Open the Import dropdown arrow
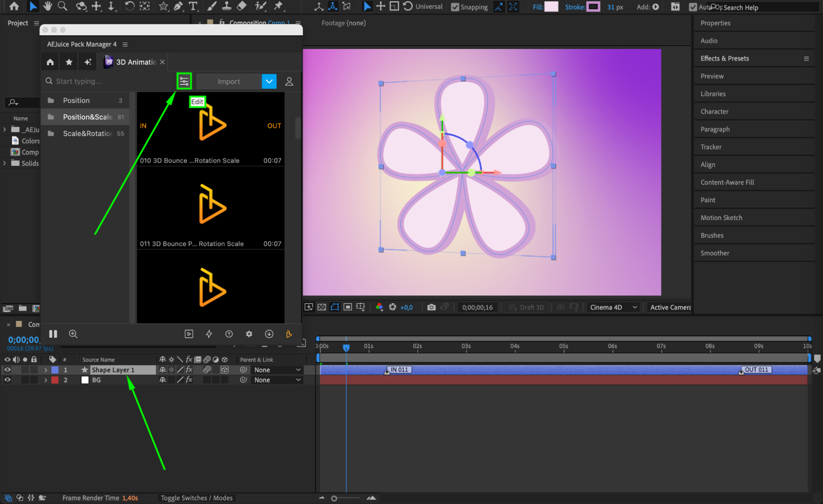Screen dimensions: 823x504 (x=269, y=81)
